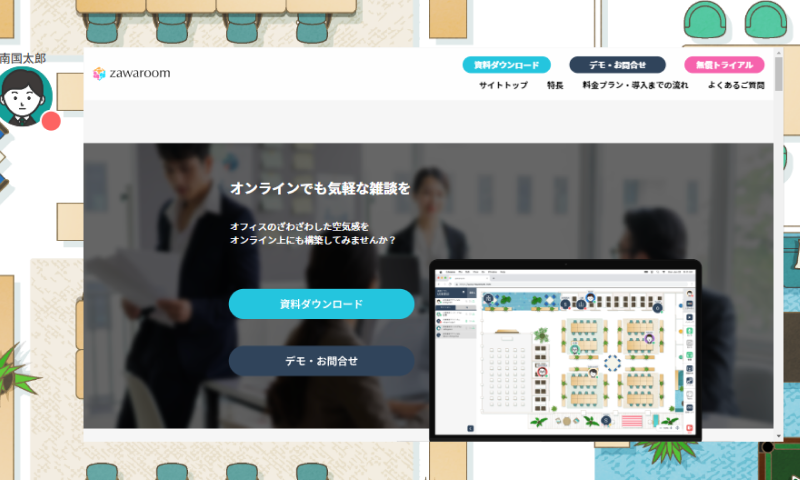
Task: Click the small black dot at bottom-right
Action: pos(768,446)
